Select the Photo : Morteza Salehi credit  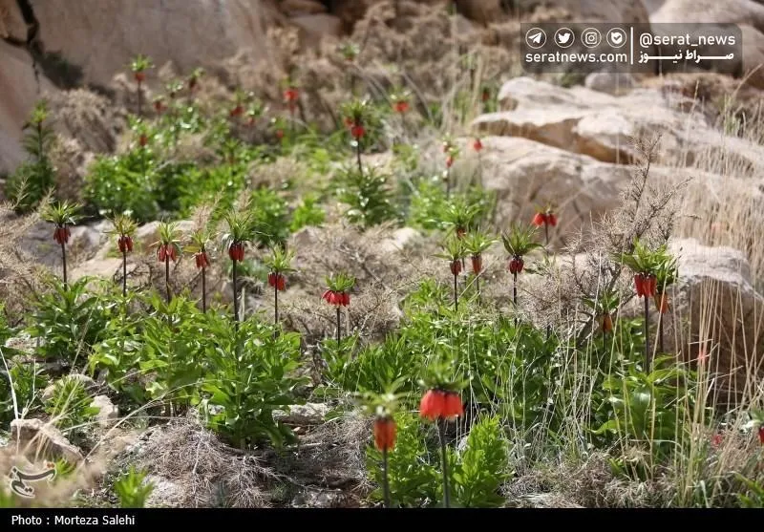tap(74, 520)
